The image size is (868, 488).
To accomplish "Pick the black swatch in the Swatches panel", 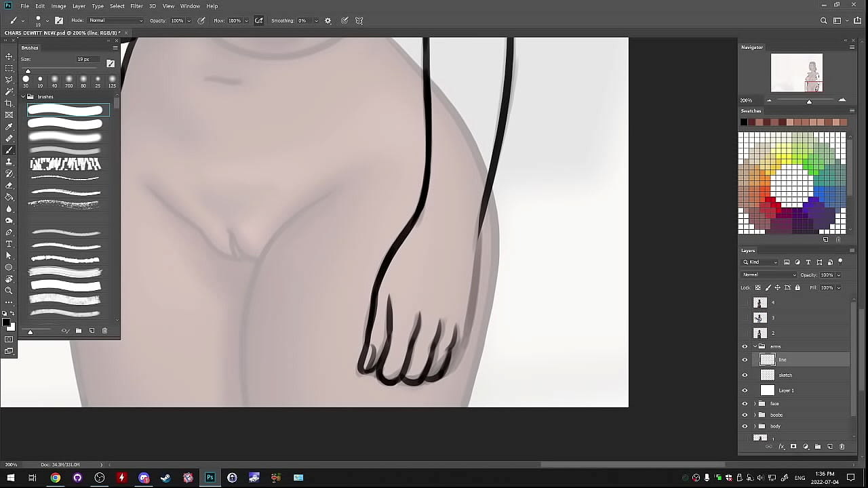I will (744, 123).
